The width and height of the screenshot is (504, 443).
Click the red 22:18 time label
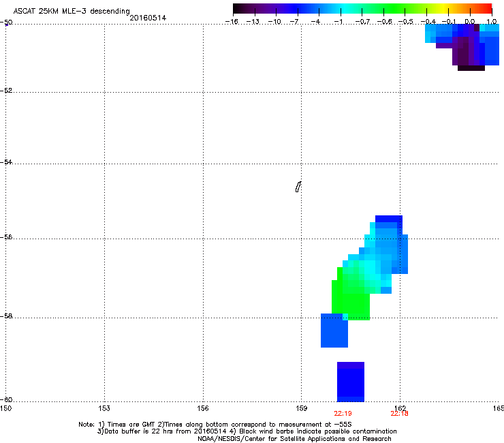point(399,414)
